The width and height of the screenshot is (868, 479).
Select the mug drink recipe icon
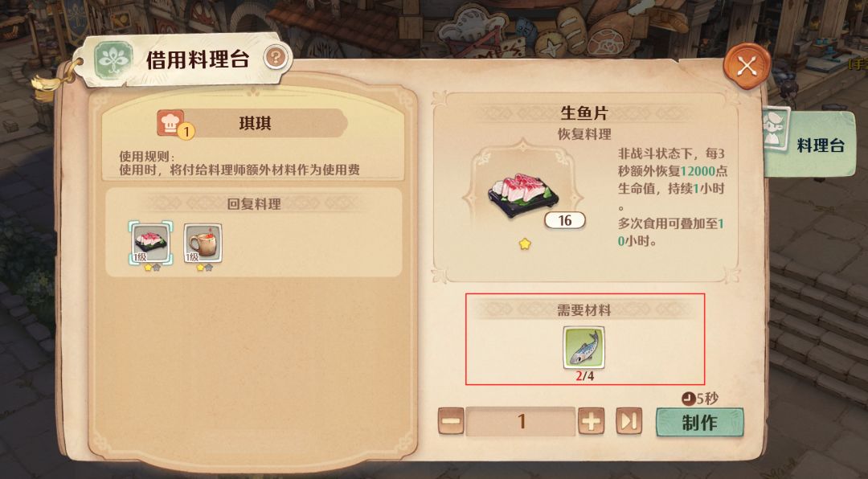(x=203, y=243)
